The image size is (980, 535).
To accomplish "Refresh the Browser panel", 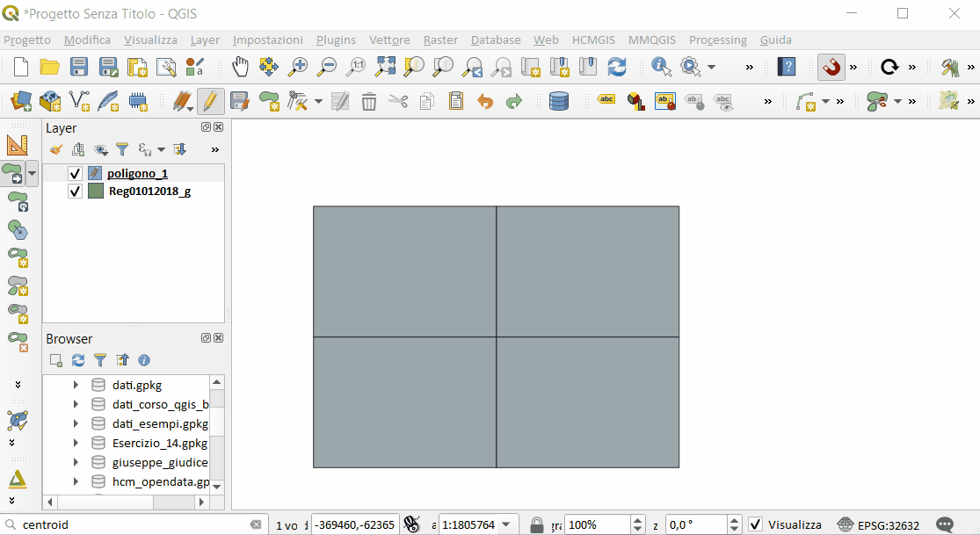I will coord(78,360).
